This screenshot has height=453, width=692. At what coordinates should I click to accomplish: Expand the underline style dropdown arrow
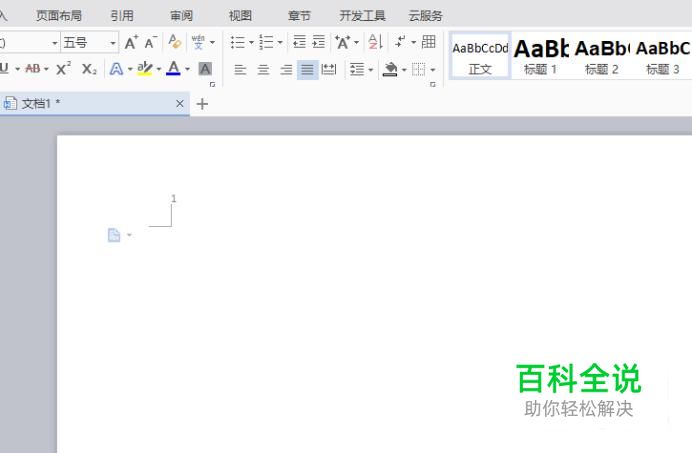tap(17, 69)
